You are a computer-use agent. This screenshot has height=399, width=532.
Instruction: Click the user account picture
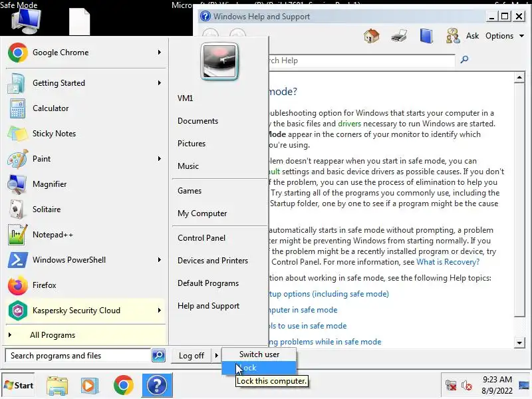[x=219, y=62]
